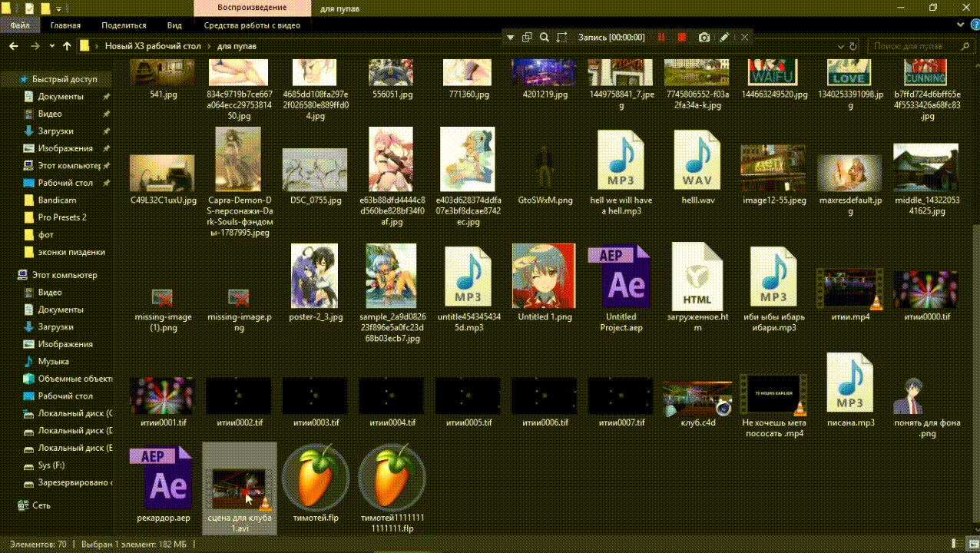Click the back navigation arrow
This screenshot has width=980, height=553.
[13, 46]
